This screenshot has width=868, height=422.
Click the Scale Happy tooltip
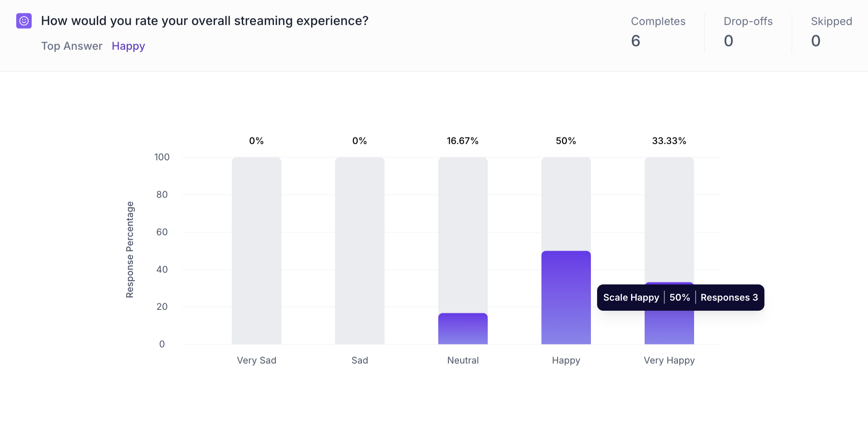click(x=680, y=298)
